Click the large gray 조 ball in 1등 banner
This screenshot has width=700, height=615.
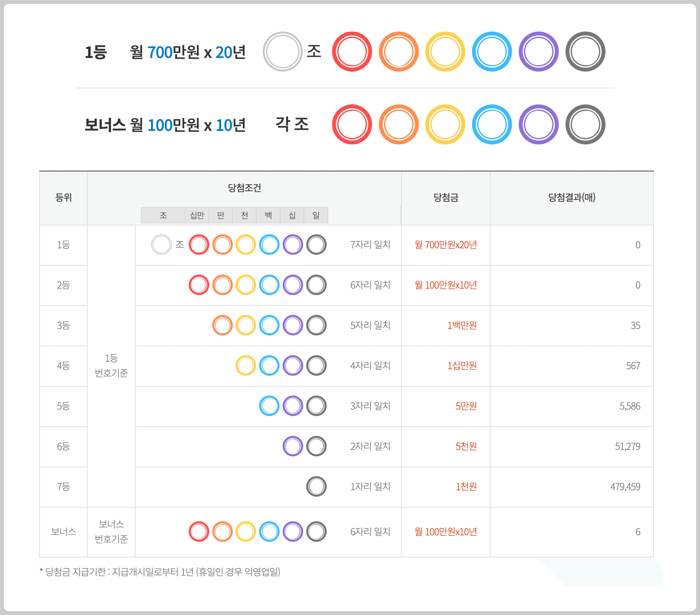click(283, 52)
